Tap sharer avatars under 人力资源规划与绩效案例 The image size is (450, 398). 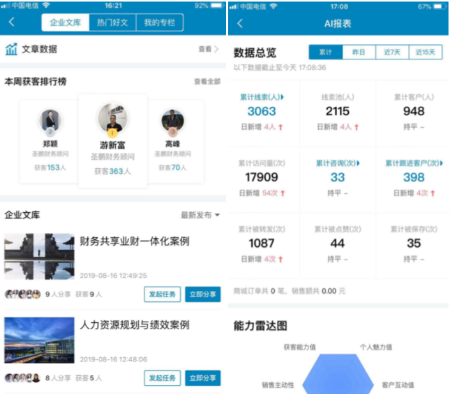pos(23,378)
